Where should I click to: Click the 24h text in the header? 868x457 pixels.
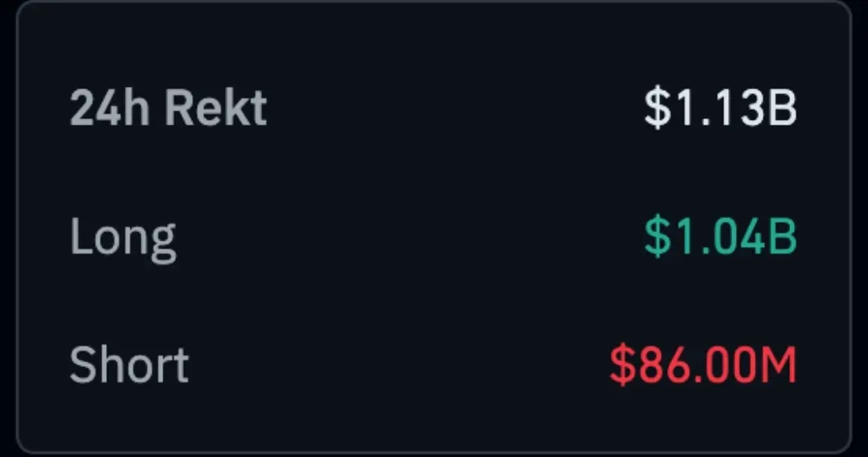(x=109, y=108)
